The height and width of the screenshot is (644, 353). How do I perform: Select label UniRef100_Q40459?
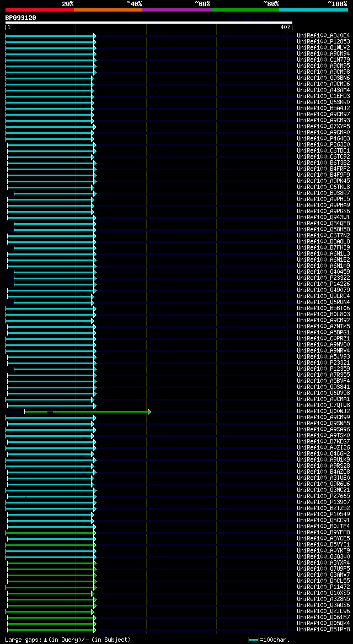point(323,272)
